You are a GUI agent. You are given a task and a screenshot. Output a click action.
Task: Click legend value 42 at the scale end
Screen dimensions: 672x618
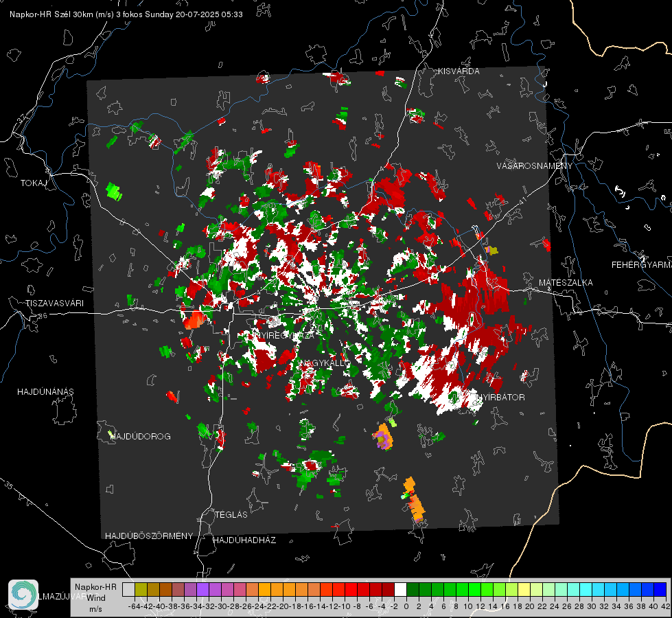(665, 606)
